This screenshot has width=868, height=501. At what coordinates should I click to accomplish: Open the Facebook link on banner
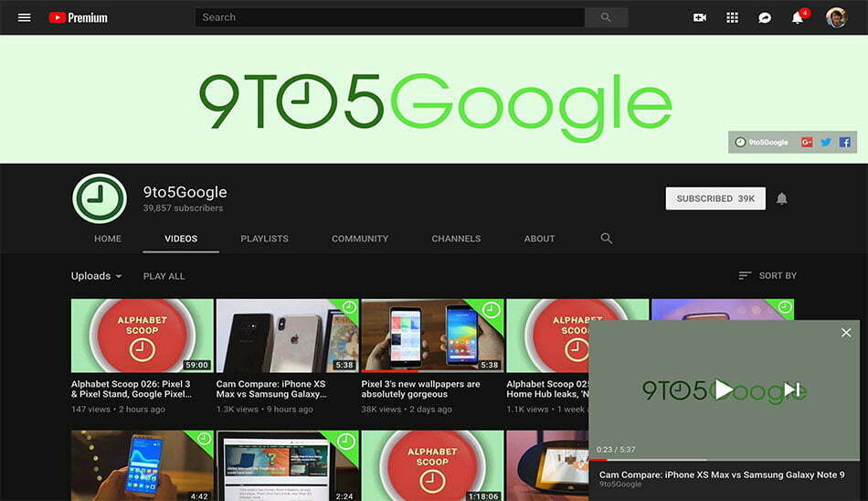pyautogui.click(x=845, y=143)
